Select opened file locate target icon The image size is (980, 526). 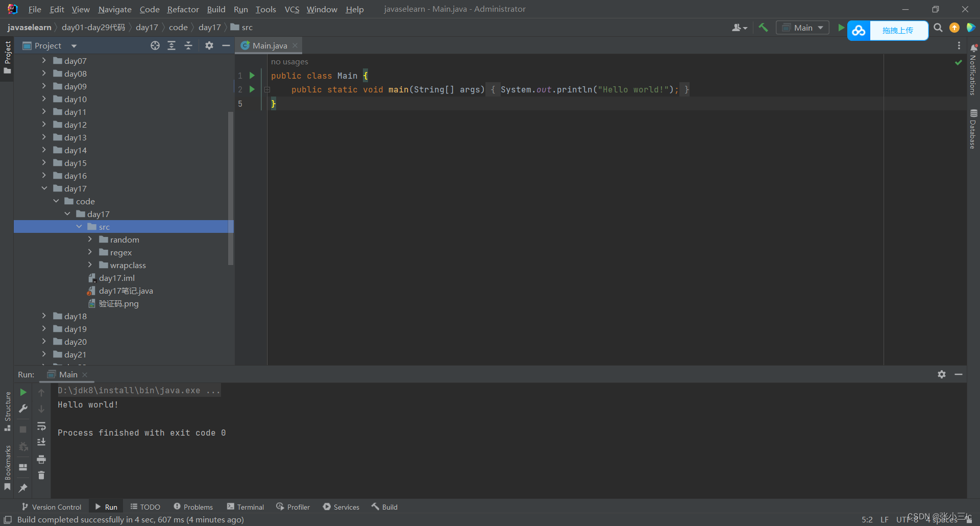[x=155, y=45]
